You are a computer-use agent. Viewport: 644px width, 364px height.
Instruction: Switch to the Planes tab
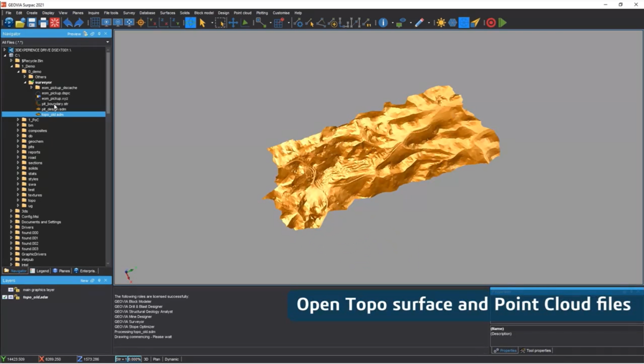(x=62, y=271)
